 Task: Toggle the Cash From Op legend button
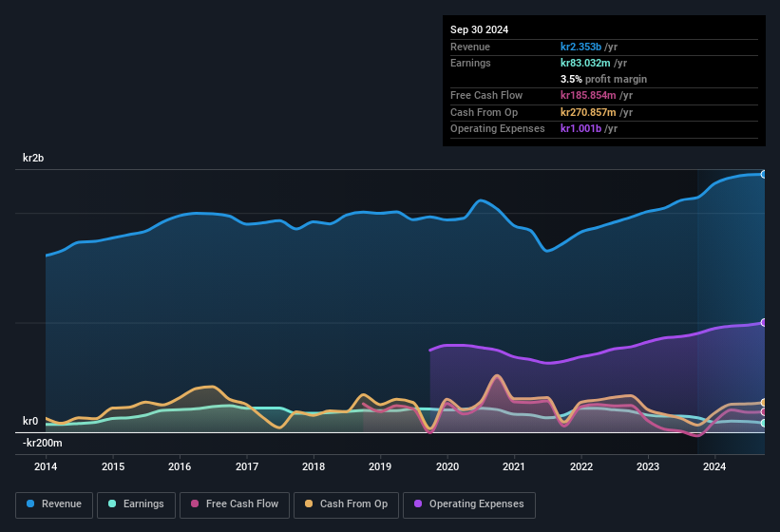coord(346,504)
